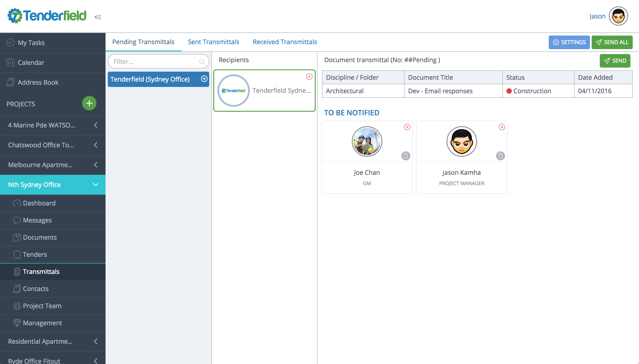The width and height of the screenshot is (639, 364).
Task: Click the Send All button
Action: [x=612, y=42]
